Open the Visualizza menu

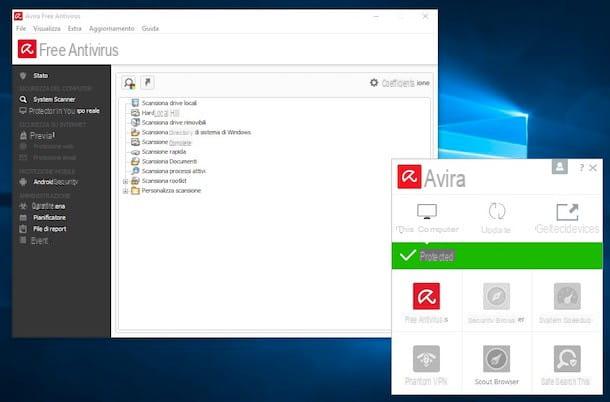47,28
